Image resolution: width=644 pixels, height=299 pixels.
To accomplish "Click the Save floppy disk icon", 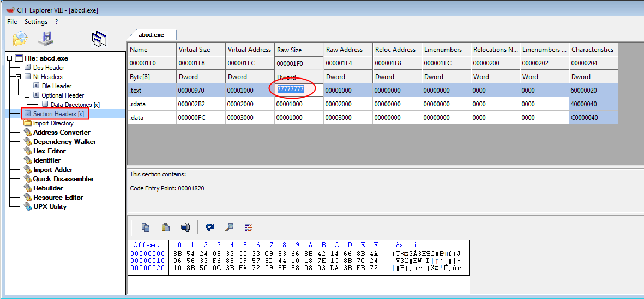I will 45,39.
